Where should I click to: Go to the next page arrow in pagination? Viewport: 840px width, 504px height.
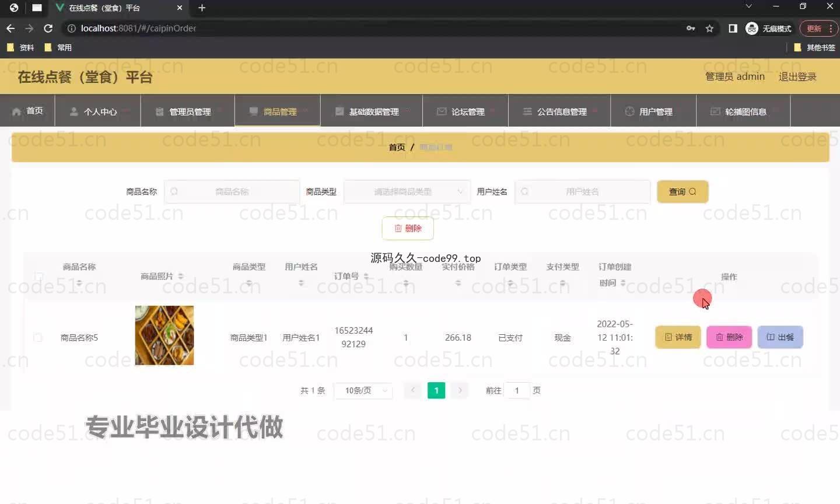pos(460,390)
